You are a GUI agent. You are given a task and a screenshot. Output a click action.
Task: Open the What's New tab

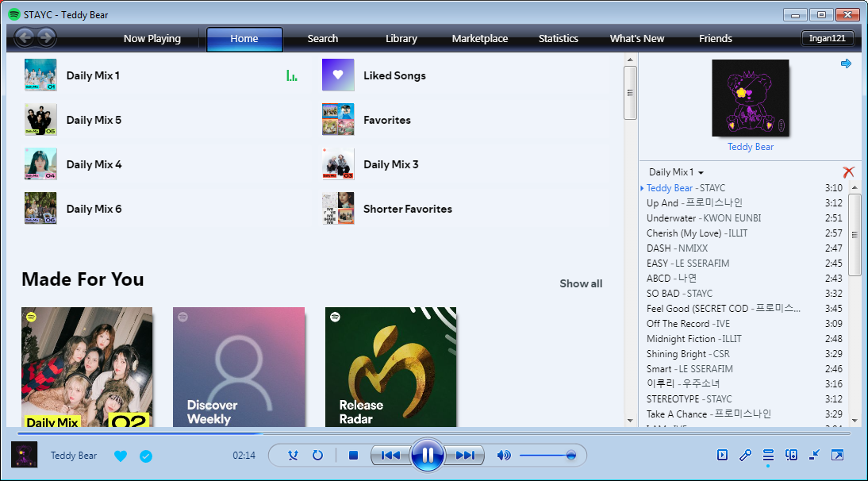[x=637, y=38]
